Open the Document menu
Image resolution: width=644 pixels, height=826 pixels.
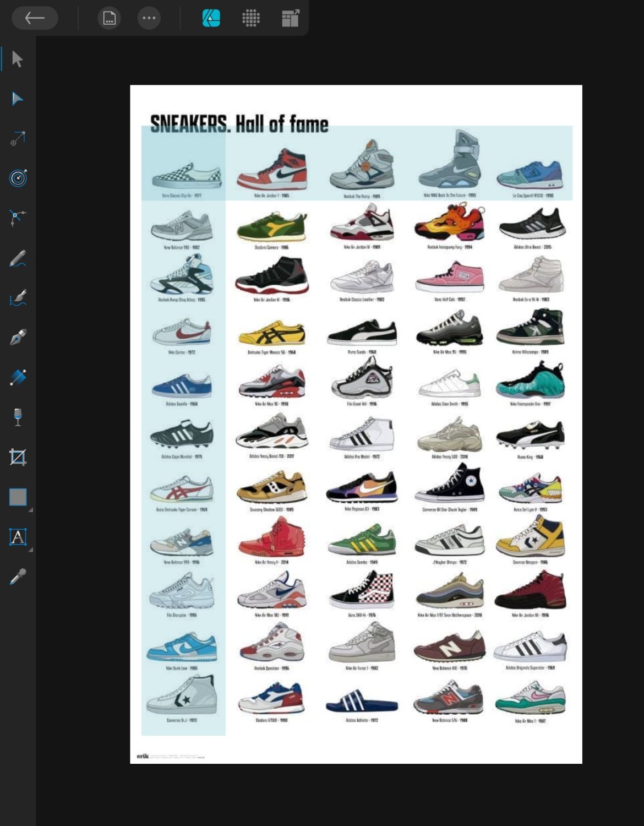pos(109,18)
